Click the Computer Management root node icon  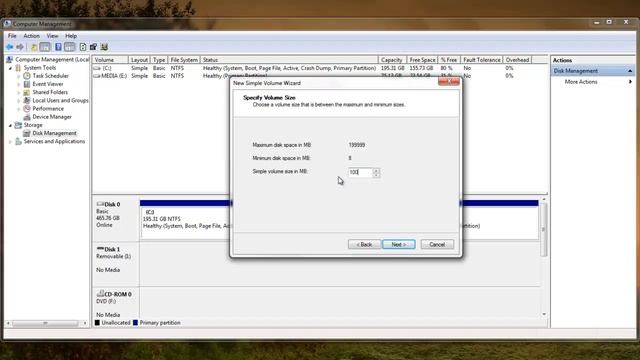point(10,60)
